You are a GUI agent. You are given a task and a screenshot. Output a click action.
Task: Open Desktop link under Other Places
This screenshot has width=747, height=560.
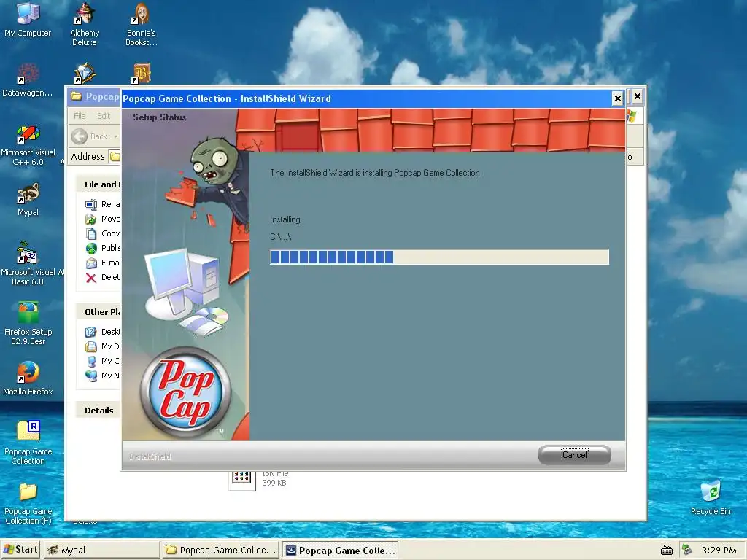click(x=103, y=332)
